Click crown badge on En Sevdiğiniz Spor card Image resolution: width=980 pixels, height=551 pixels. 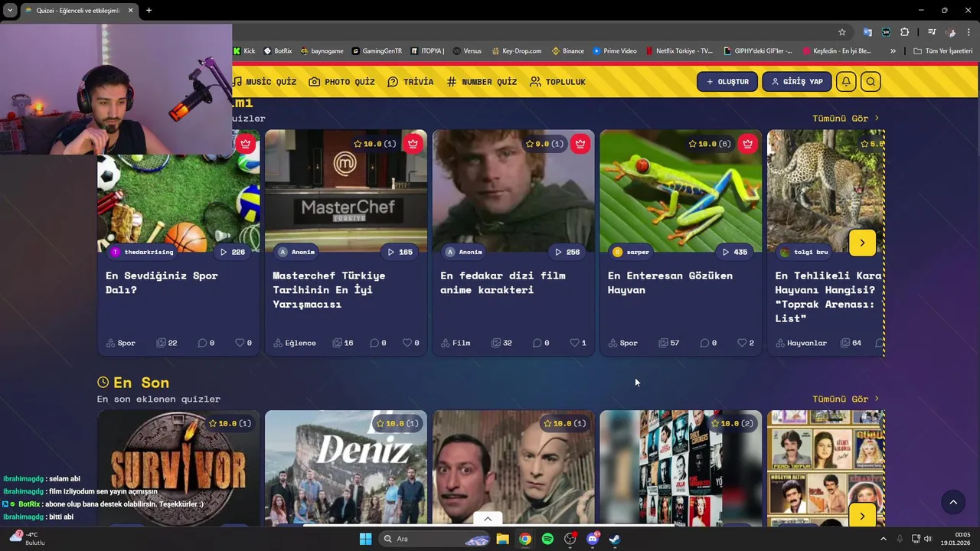[246, 144]
